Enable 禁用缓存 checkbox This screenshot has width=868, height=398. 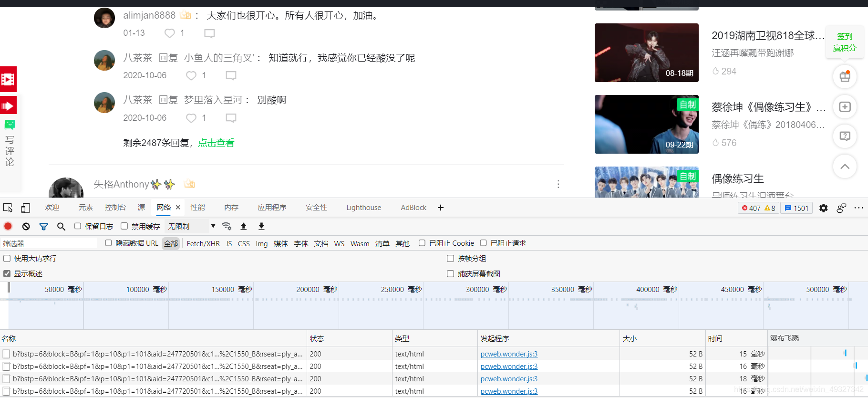point(124,226)
